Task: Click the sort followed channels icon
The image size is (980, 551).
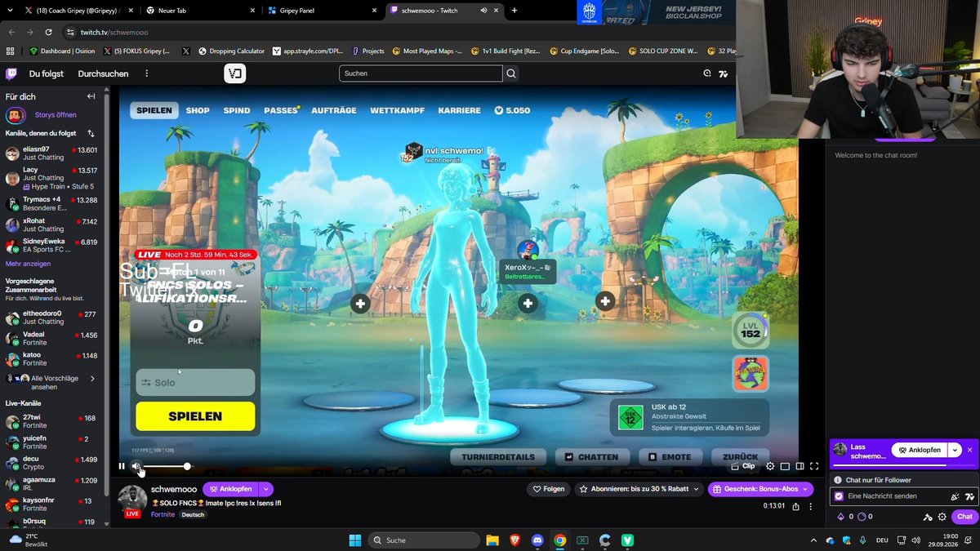Action: point(91,133)
